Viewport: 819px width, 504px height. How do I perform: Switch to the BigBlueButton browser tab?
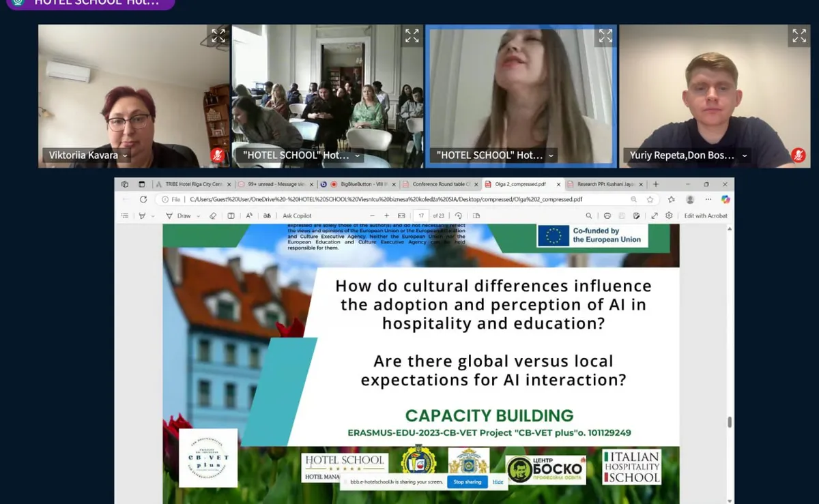[359, 184]
